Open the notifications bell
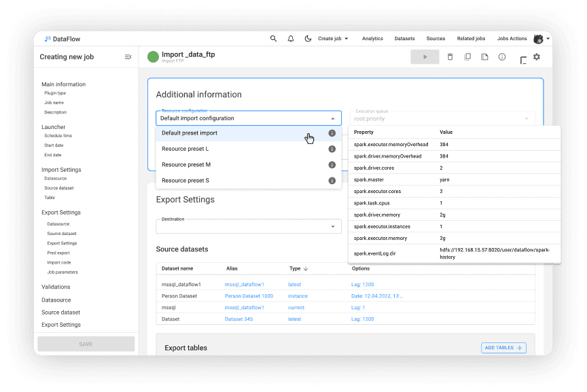Viewport: 587px width, 392px height. point(291,39)
